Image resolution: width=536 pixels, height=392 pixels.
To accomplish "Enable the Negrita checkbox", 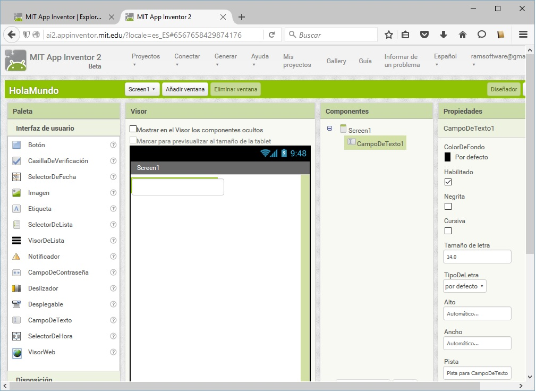I will pyautogui.click(x=448, y=207).
